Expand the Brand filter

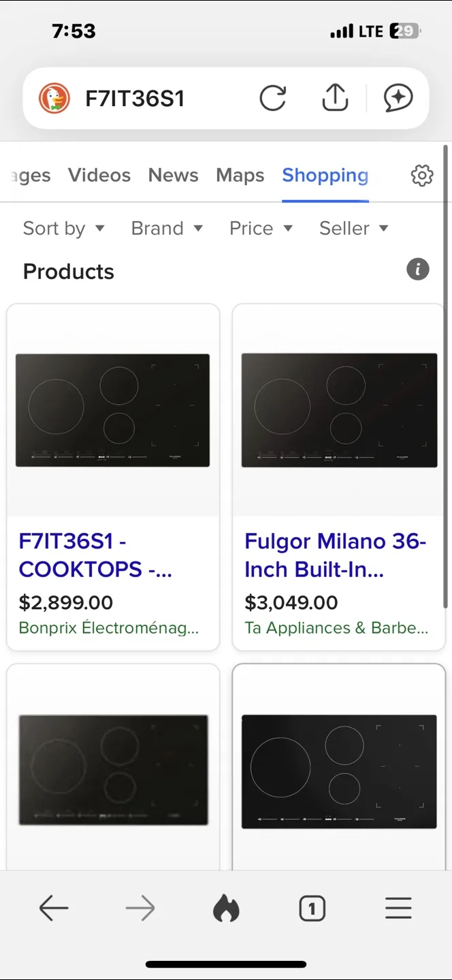pos(167,229)
